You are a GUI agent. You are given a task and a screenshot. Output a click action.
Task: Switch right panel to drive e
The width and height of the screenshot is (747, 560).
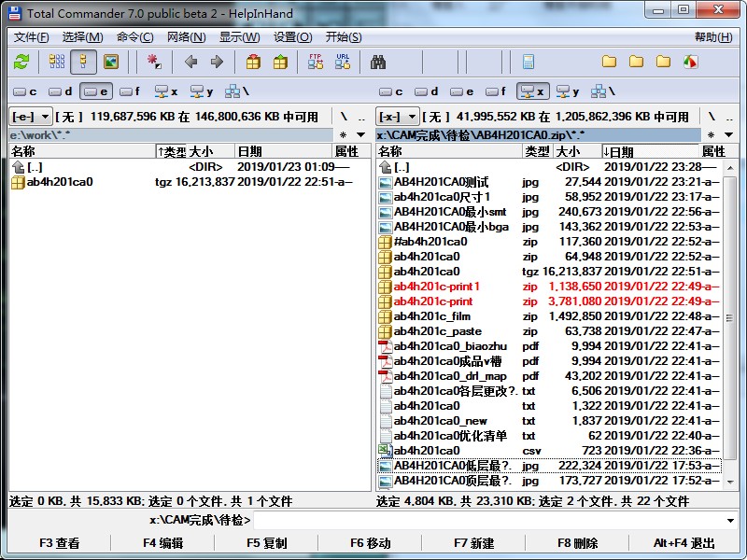pyautogui.click(x=461, y=91)
